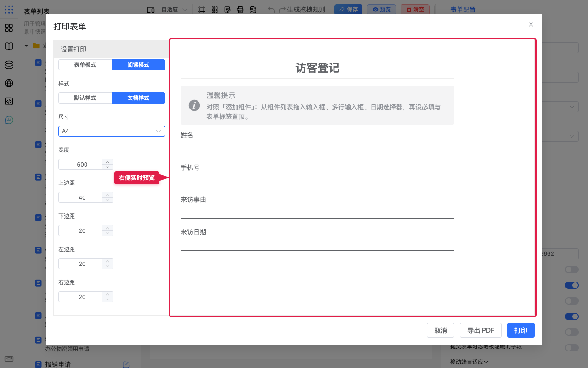Click the 访客登记 title in preview
This screenshot has width=588, height=368.
click(x=317, y=68)
